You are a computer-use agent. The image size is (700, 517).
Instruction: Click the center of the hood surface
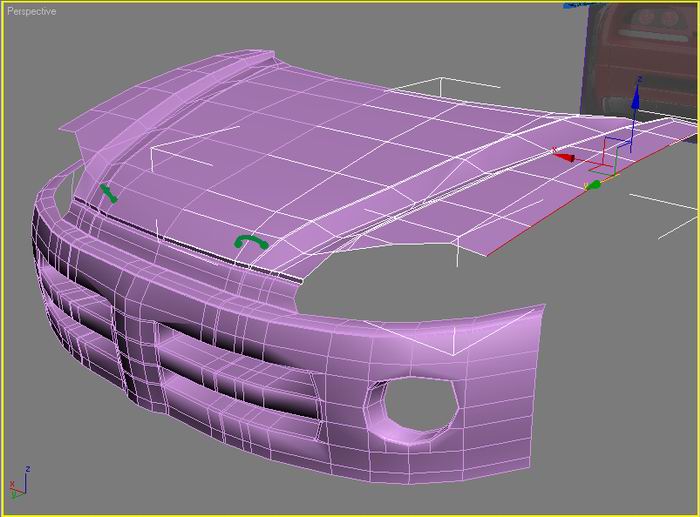coord(330,160)
